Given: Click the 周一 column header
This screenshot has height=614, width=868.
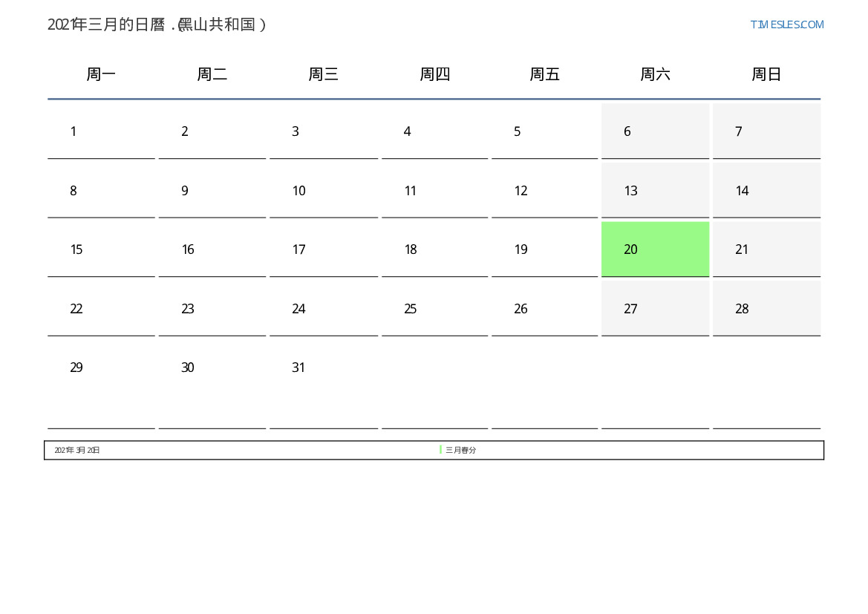Looking at the screenshot, I should click(x=101, y=74).
